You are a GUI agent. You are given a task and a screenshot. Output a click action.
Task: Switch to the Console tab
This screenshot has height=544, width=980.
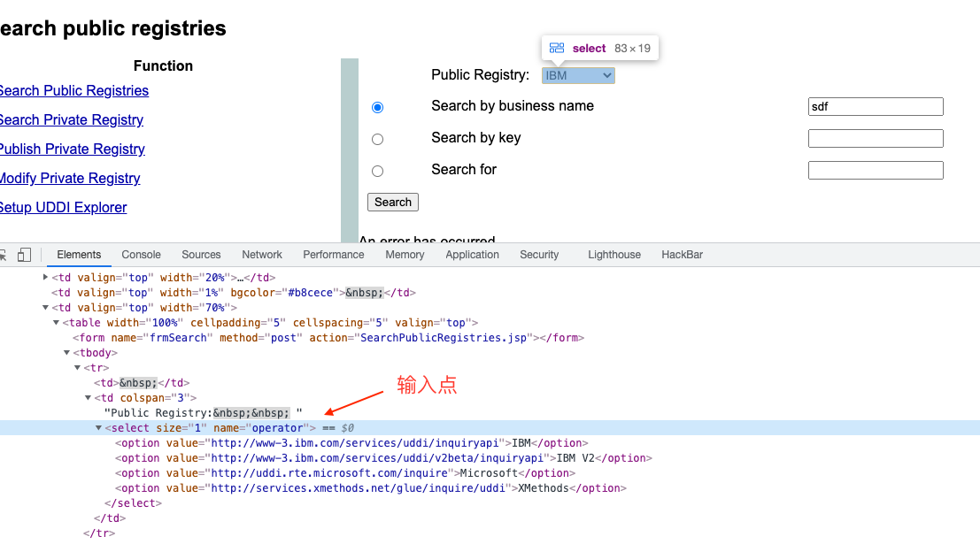pos(141,255)
